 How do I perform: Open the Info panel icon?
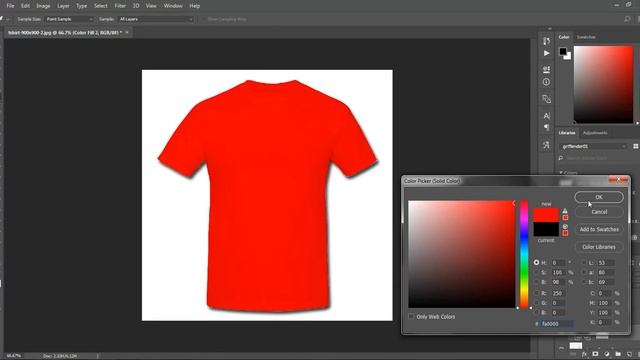pos(547,82)
